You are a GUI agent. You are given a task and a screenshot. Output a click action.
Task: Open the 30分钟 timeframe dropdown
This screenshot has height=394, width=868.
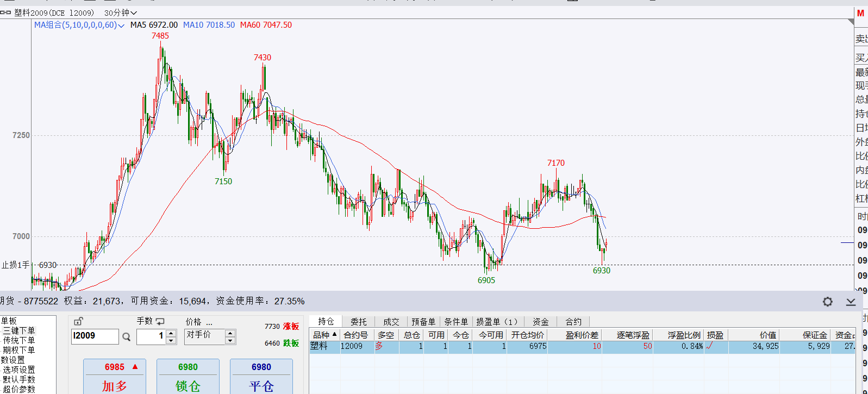(121, 12)
